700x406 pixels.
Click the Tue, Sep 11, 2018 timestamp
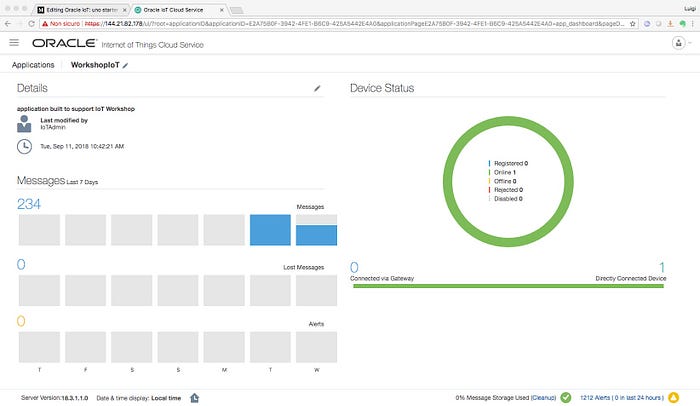coord(82,146)
